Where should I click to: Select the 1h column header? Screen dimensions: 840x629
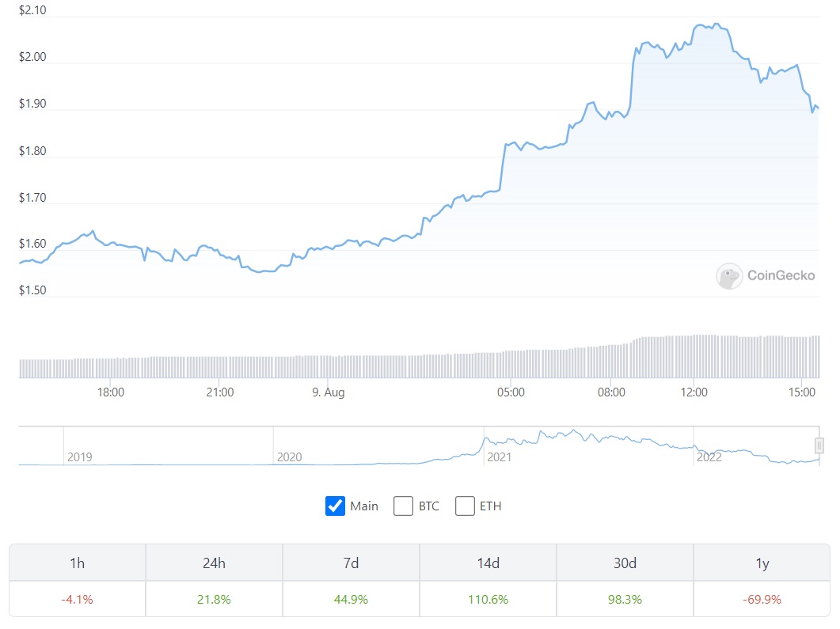point(76,562)
